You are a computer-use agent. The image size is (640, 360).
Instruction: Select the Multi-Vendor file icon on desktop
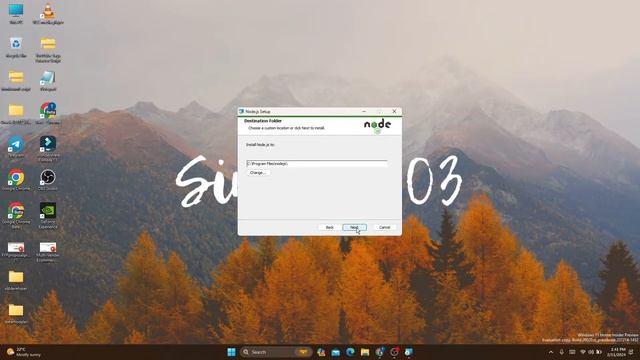(48, 251)
